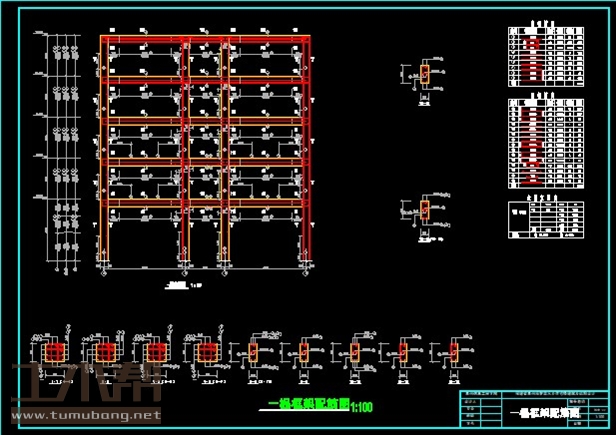Click the tall middle table on the right
The width and height of the screenshot is (616, 435).
coord(546,142)
